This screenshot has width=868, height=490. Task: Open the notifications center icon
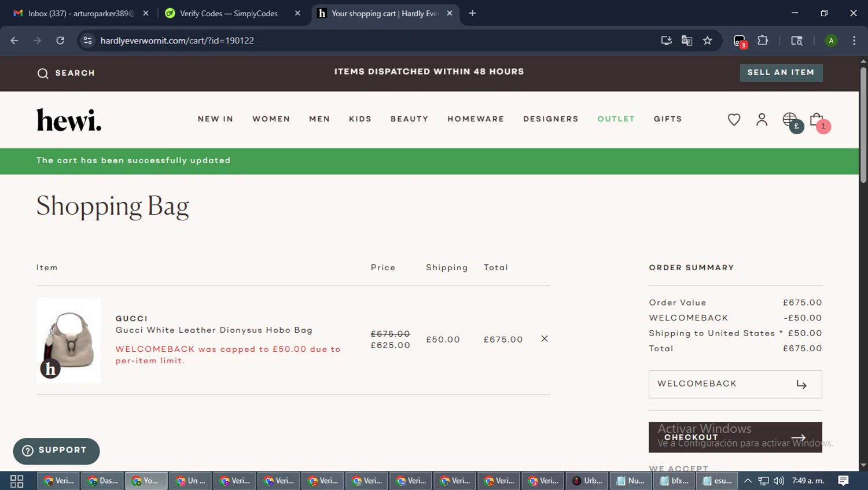tap(843, 481)
